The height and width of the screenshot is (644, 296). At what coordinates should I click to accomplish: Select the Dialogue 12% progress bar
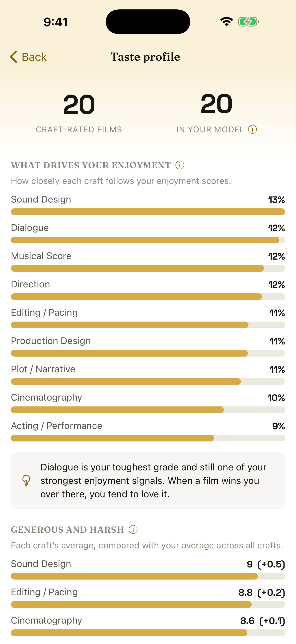tap(148, 240)
